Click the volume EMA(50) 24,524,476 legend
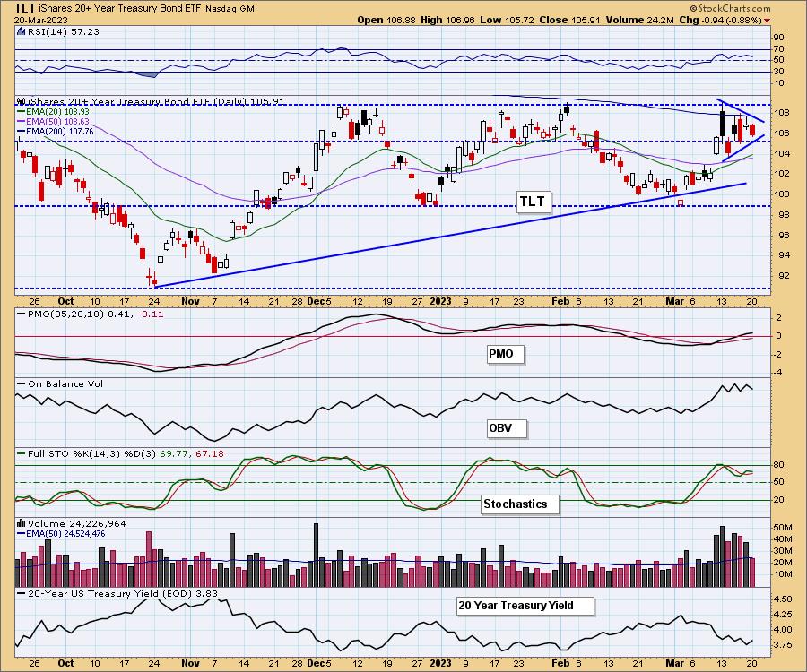The image size is (807, 672). pyautogui.click(x=61, y=534)
